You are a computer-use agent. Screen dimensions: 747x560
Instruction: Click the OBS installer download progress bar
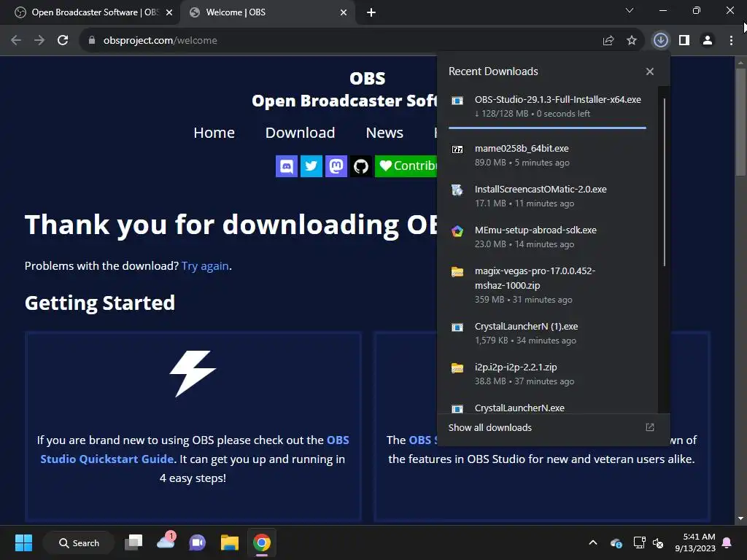547,128
